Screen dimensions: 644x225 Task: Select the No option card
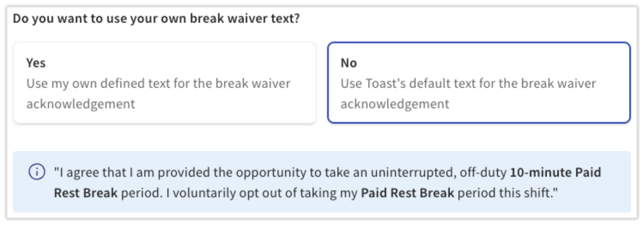tap(479, 82)
